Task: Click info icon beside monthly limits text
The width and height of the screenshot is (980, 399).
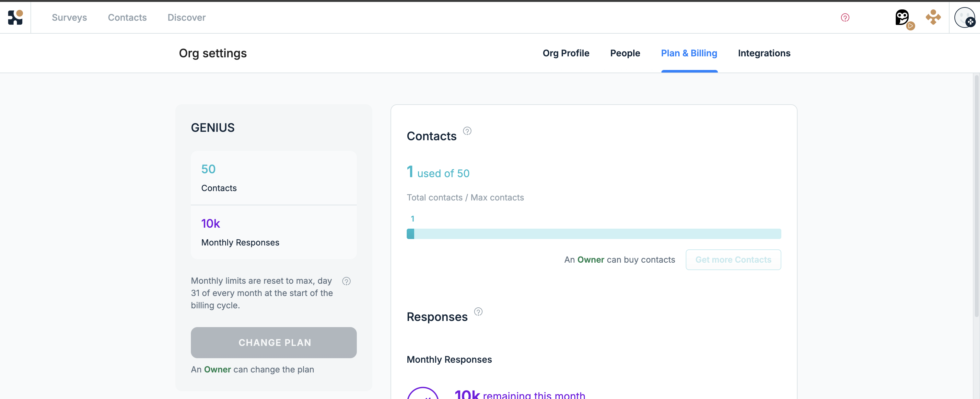Action: [346, 281]
